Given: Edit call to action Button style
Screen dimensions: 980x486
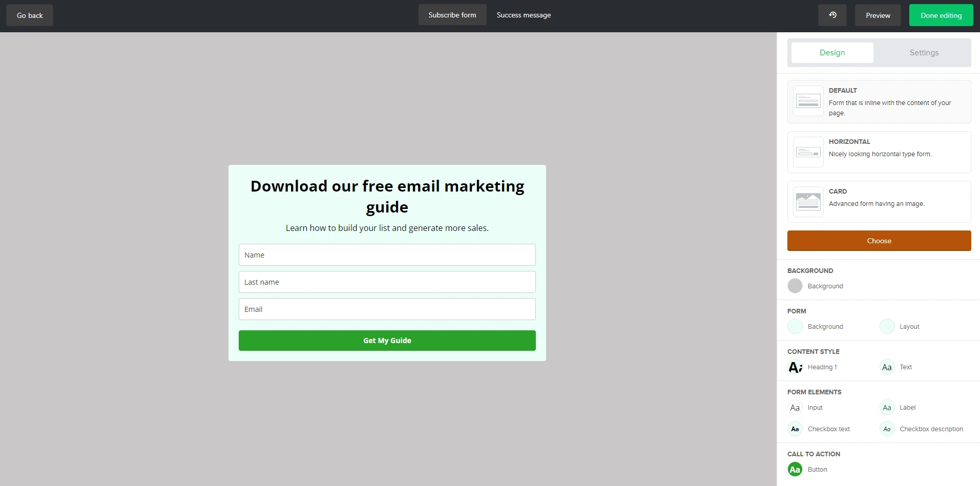Looking at the screenshot, I should coord(795,470).
